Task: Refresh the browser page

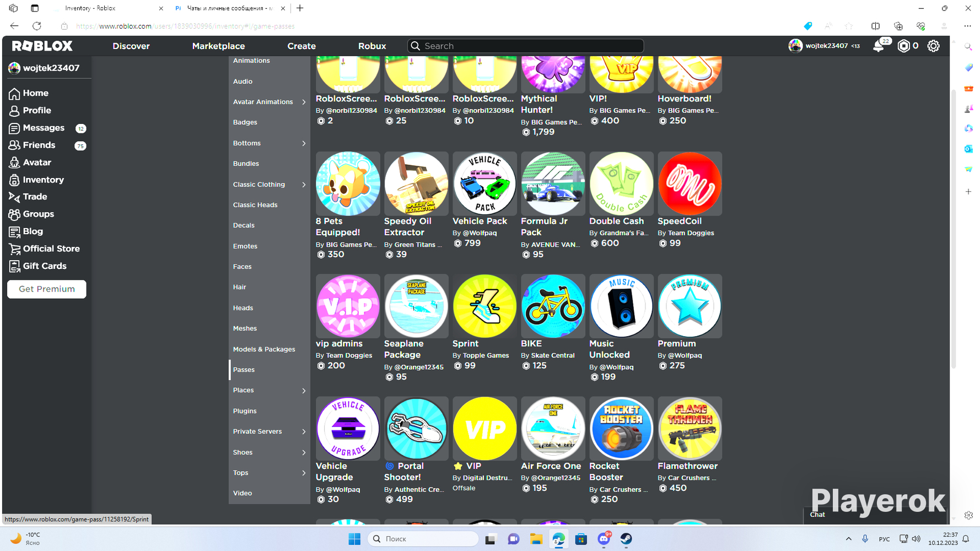Action: click(x=37, y=26)
